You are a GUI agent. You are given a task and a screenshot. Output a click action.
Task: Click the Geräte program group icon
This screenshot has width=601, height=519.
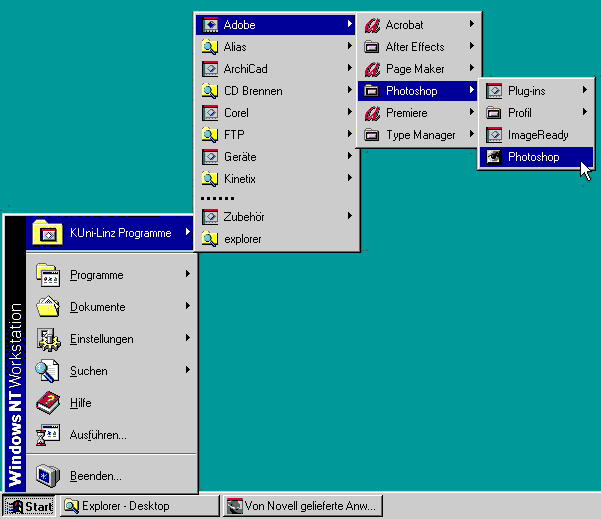click(210, 157)
